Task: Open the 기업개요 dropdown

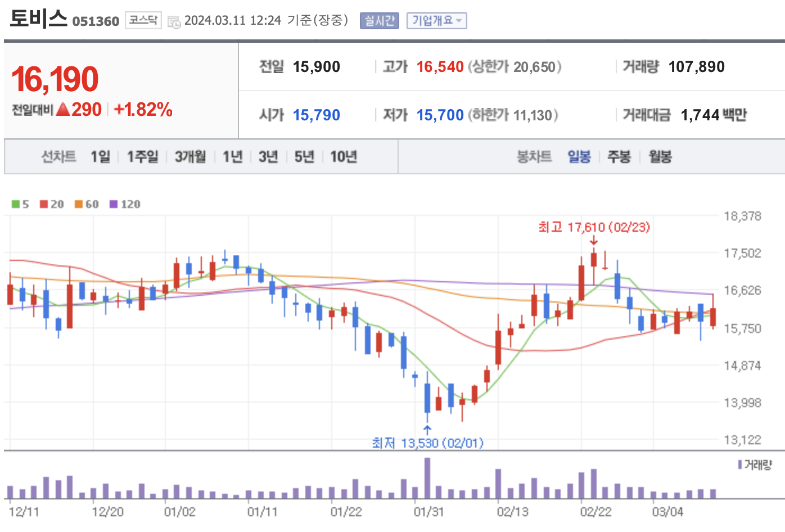Action: 437,21
